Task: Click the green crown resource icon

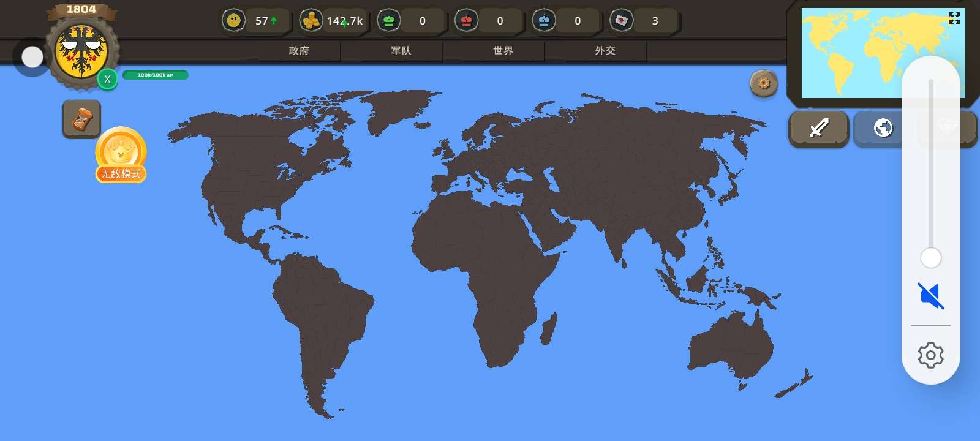Action: pos(389,21)
